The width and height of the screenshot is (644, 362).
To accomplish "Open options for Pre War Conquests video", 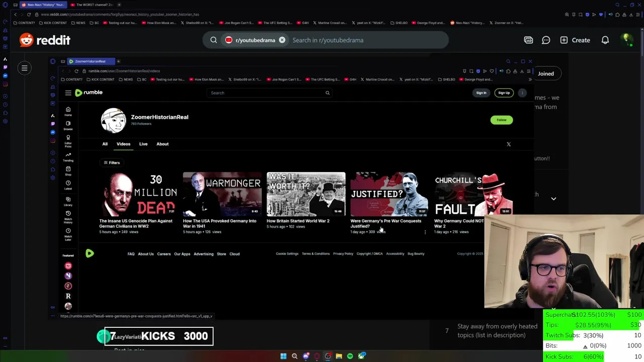I will coord(425,232).
